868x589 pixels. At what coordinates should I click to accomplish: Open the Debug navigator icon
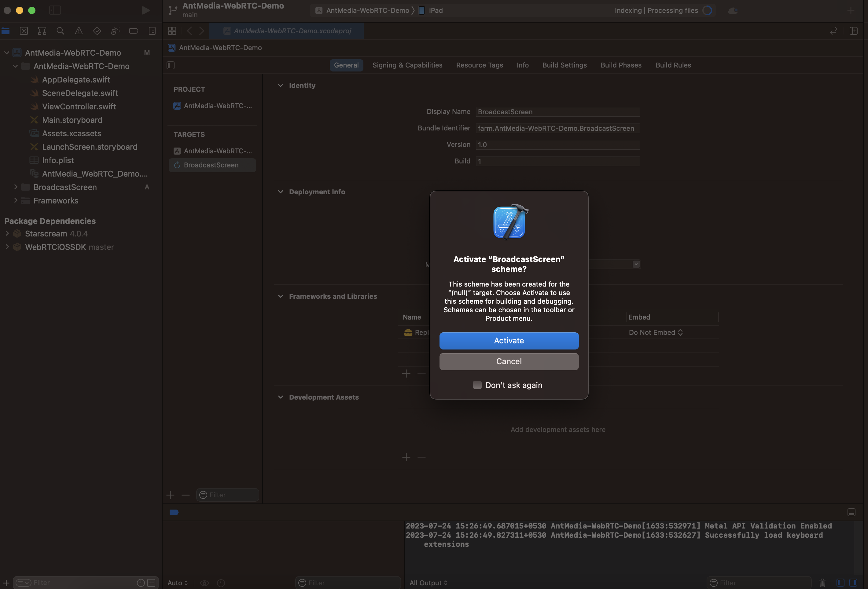click(x=116, y=31)
